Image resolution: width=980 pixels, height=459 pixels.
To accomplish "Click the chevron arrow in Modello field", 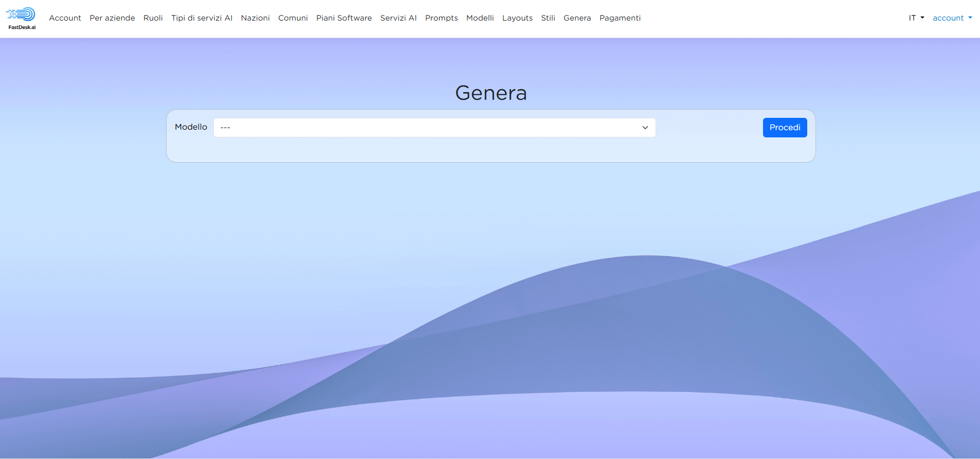I will pos(645,128).
